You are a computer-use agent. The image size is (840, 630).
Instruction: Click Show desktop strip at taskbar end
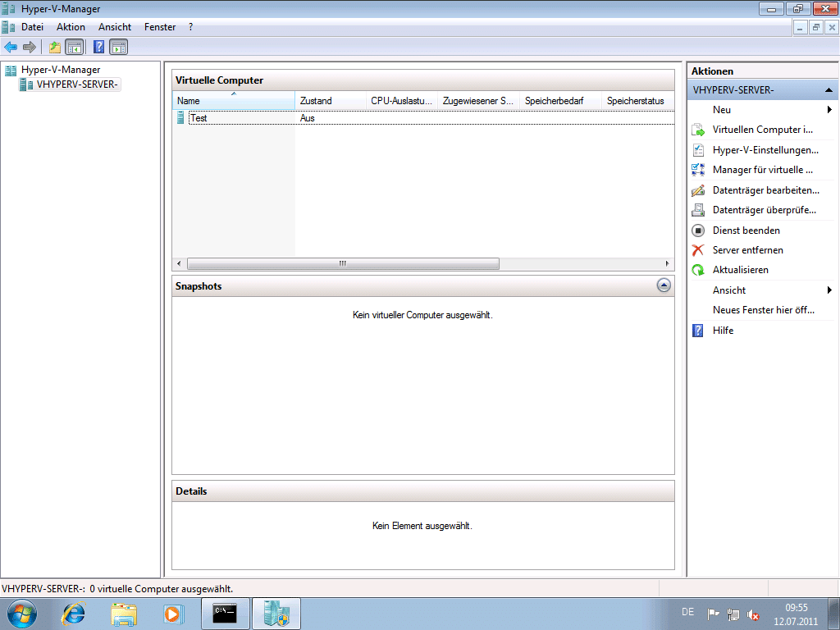pos(834,614)
